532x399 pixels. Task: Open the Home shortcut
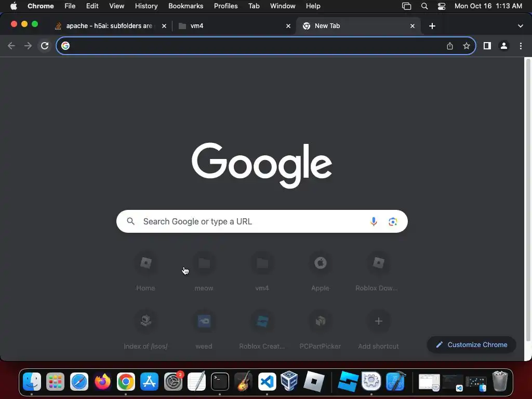pyautogui.click(x=145, y=271)
